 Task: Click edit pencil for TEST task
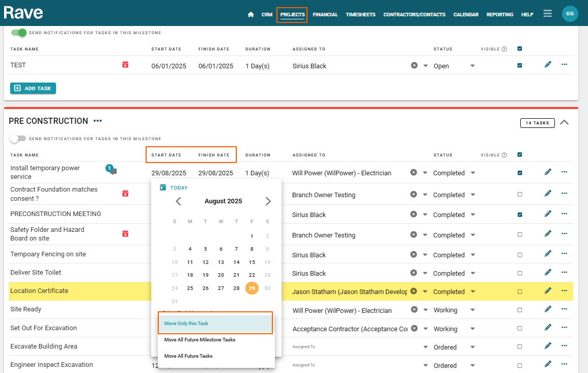[x=548, y=65]
